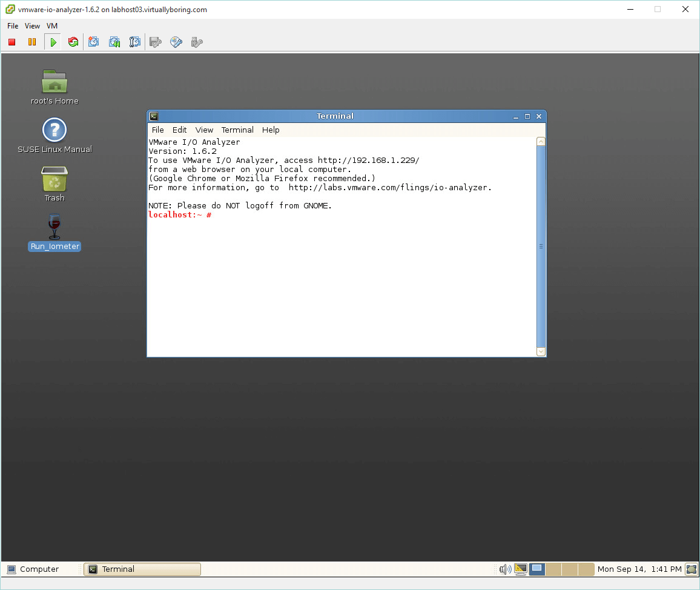Open the Terminal window Help menu
The image size is (700, 590).
click(x=271, y=130)
